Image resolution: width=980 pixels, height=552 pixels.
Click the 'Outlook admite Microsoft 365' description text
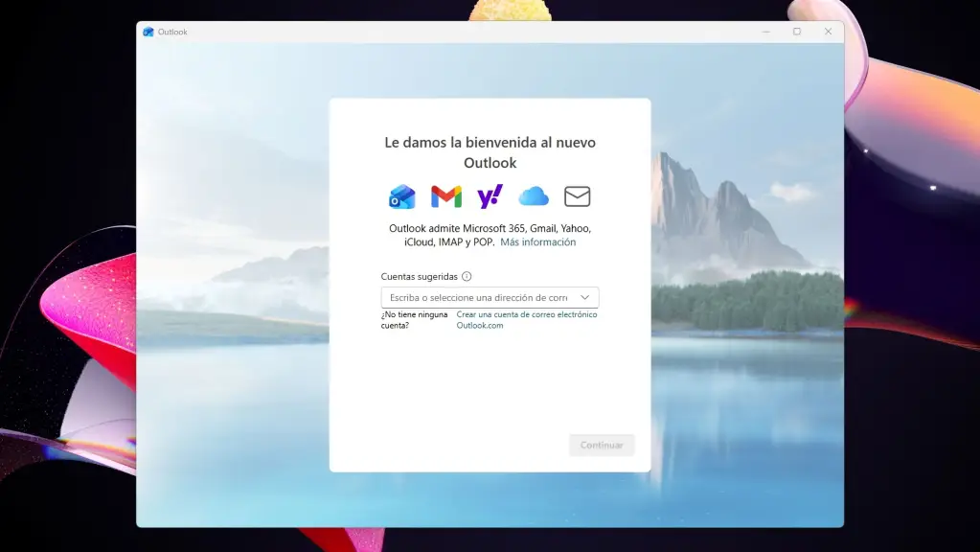pos(490,229)
